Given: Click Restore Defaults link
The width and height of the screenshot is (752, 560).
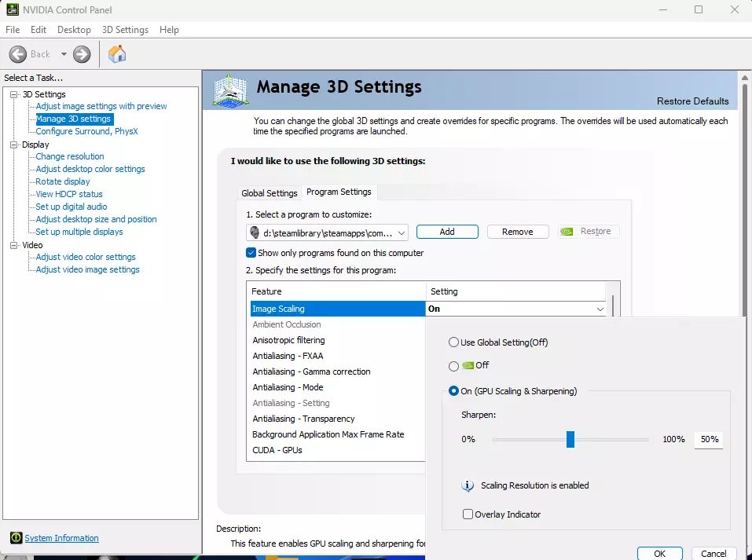Looking at the screenshot, I should 692,101.
